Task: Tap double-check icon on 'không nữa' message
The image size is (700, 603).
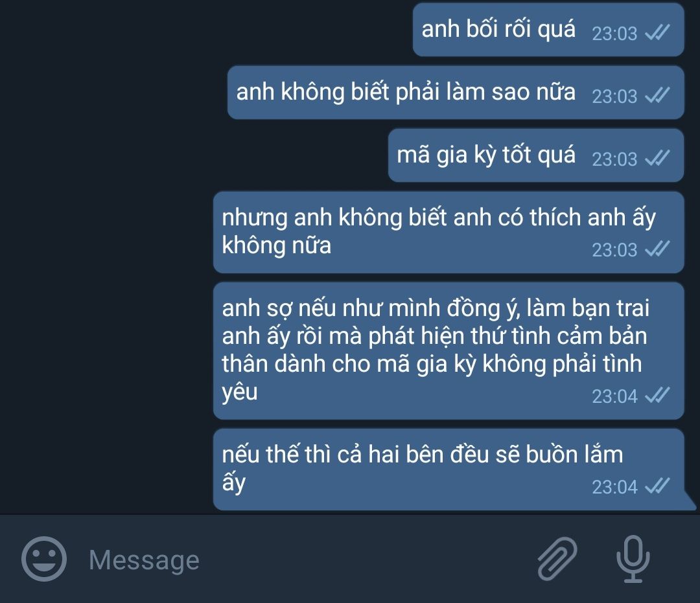Action: 658,249
